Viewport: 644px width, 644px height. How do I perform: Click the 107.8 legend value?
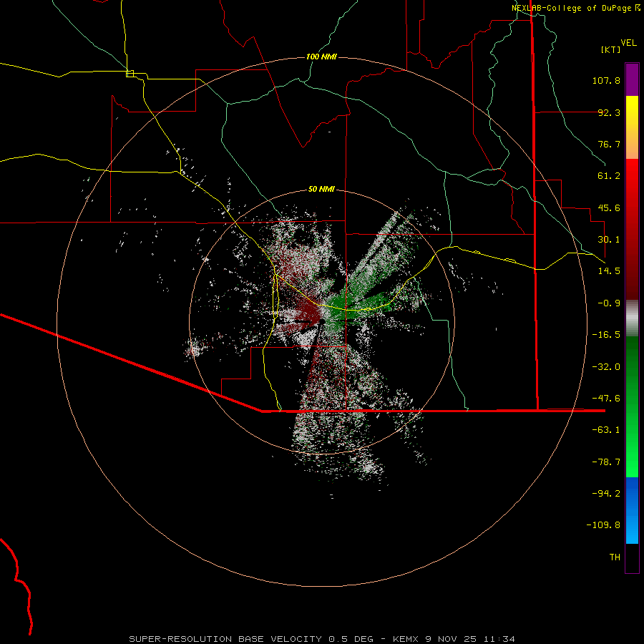click(606, 80)
